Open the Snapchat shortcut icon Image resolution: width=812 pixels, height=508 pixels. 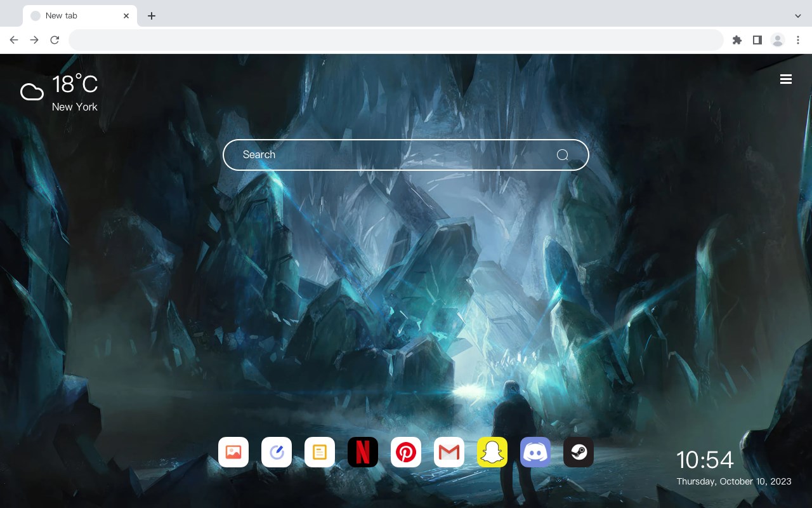[x=492, y=452]
